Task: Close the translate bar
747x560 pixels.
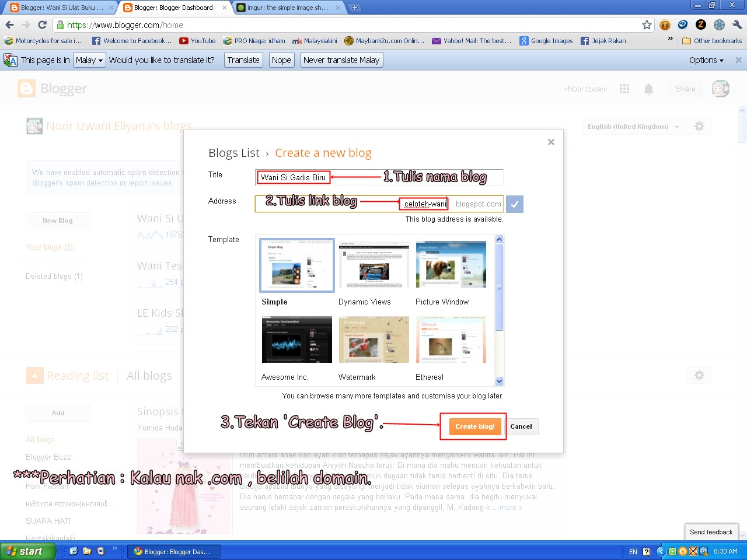Action: click(x=738, y=60)
